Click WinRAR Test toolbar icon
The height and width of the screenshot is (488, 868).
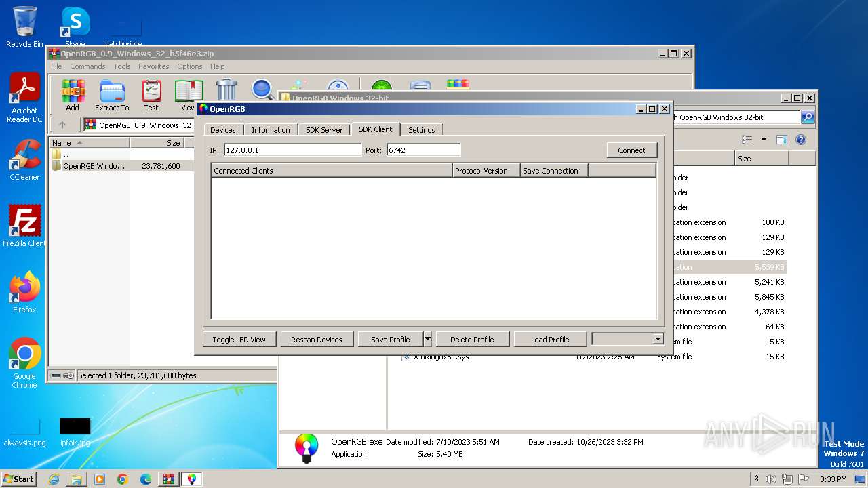[x=151, y=95]
